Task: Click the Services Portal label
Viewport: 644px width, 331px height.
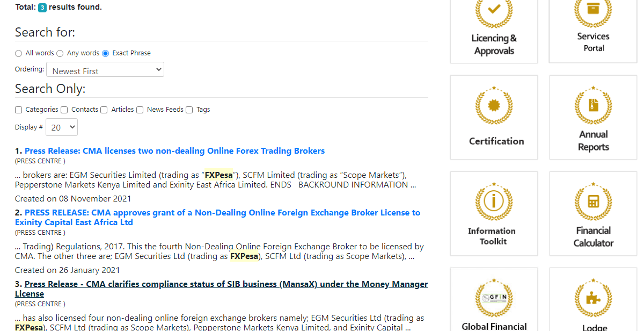Action: coord(594,42)
